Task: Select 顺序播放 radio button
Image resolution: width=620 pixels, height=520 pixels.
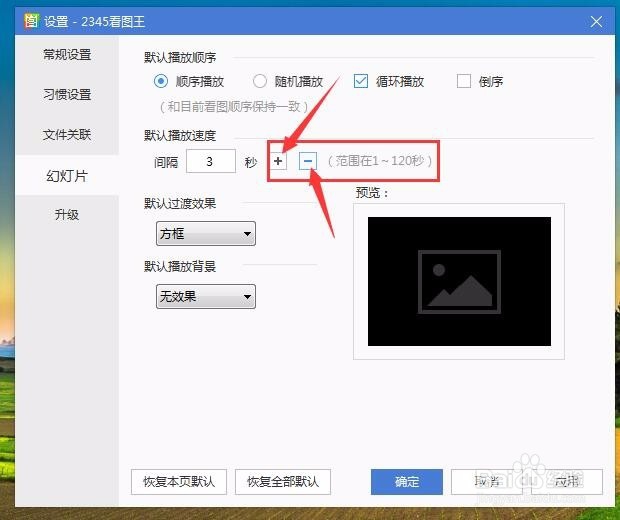Action: [x=161, y=81]
